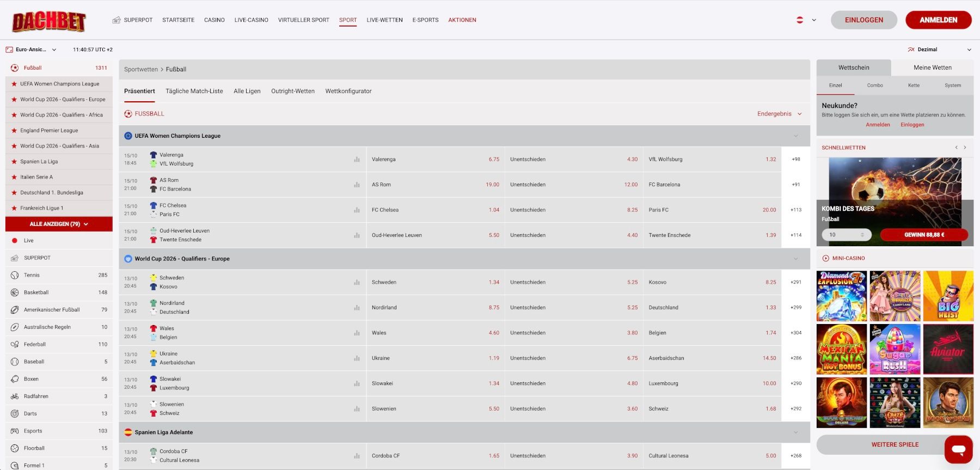
Task: Open the language flag dropdown
Action: point(806,20)
